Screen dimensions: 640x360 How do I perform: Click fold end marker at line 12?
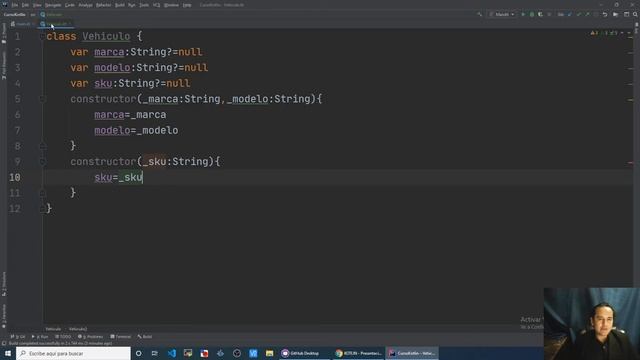42,209
